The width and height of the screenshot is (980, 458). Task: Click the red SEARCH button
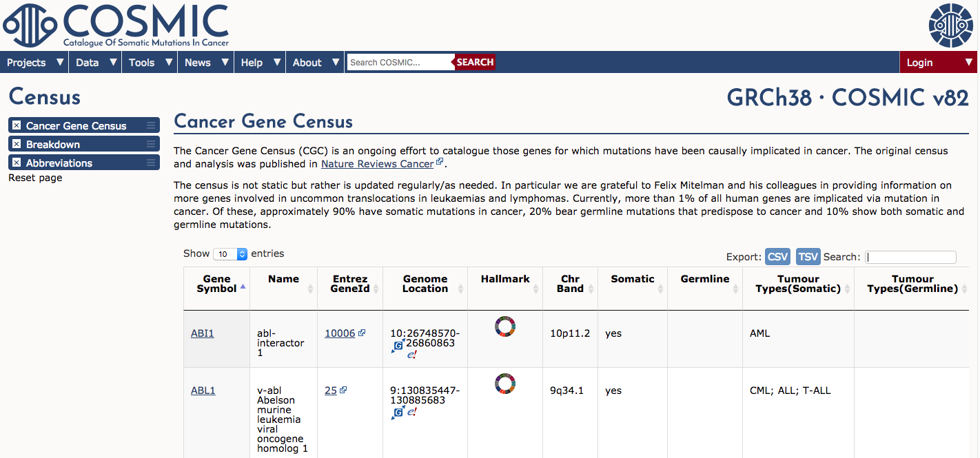(x=475, y=62)
